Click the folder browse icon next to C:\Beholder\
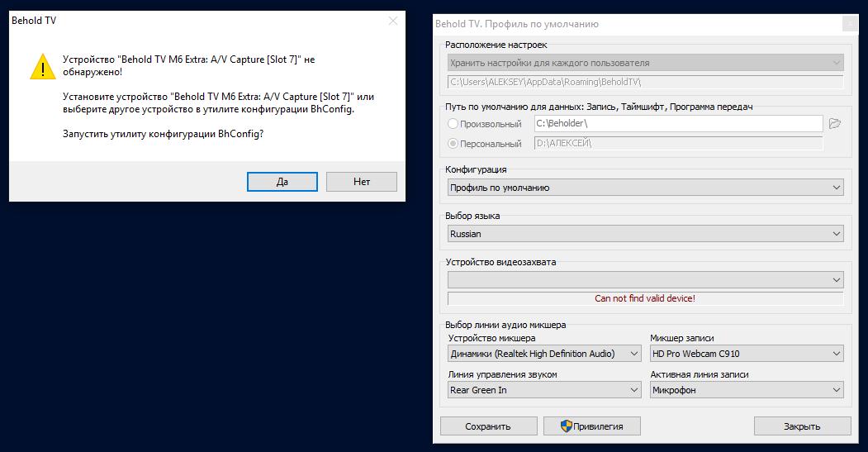868x452 pixels. [x=835, y=124]
